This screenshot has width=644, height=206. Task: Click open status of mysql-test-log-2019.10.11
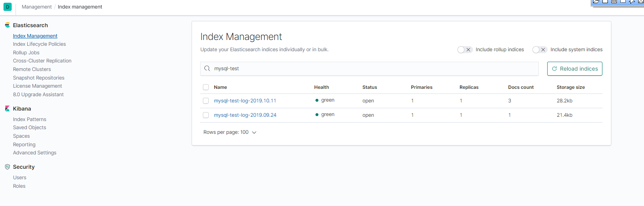pyautogui.click(x=368, y=101)
